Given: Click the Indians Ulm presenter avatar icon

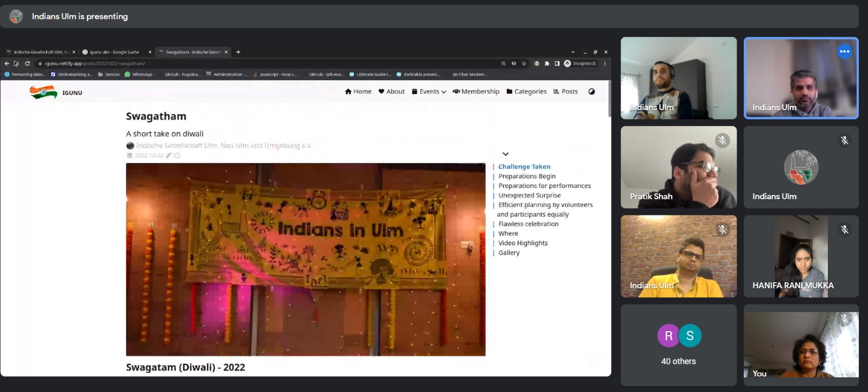Looking at the screenshot, I should pyautogui.click(x=16, y=17).
